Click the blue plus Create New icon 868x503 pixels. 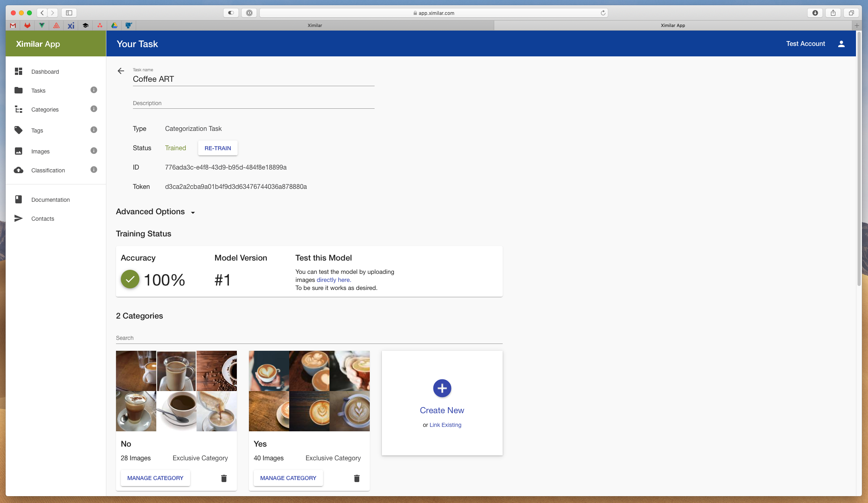click(442, 388)
